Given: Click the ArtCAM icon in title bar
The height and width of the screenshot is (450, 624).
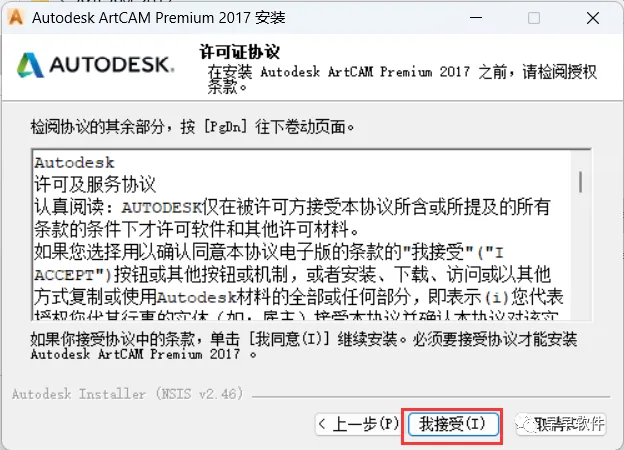Looking at the screenshot, I should (x=16, y=17).
